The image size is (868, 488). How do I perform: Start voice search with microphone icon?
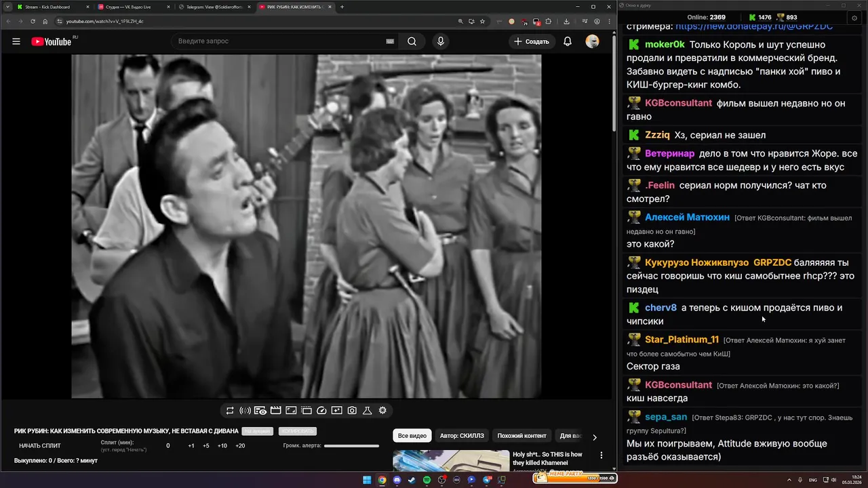tap(440, 41)
